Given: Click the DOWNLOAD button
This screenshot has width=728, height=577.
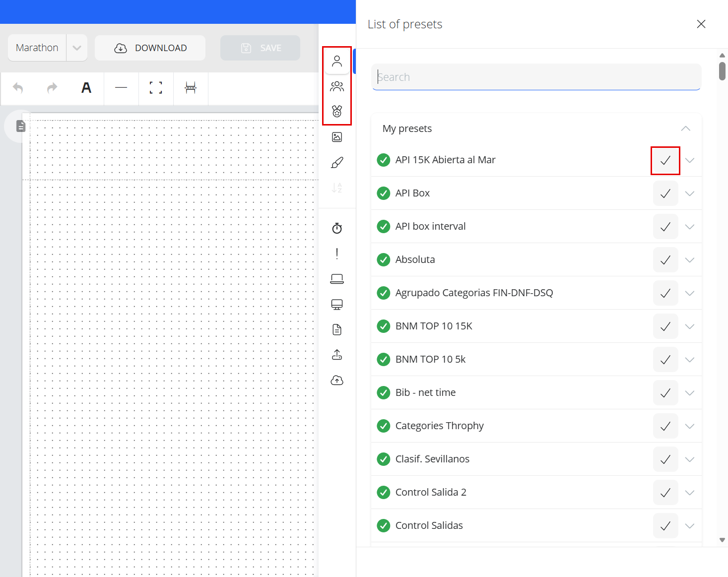Looking at the screenshot, I should pyautogui.click(x=150, y=48).
